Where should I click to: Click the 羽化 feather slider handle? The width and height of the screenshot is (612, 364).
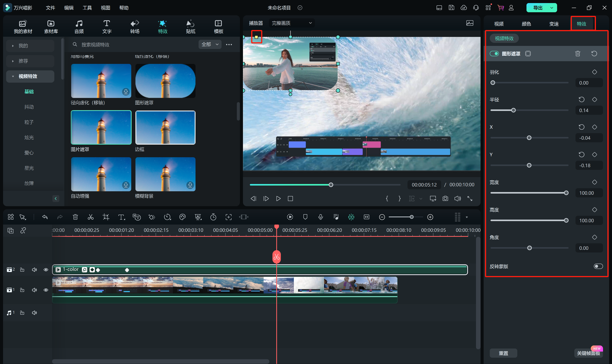(493, 83)
